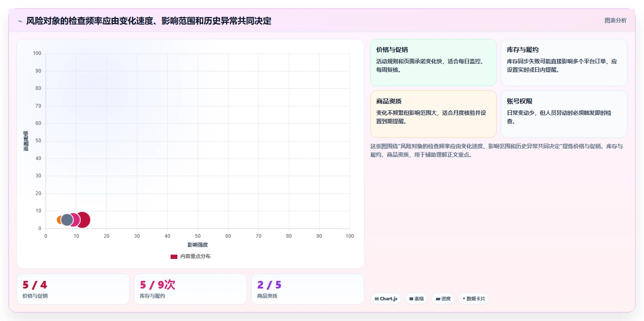
Task: Select the 进度 tag chip
Action: click(x=443, y=299)
